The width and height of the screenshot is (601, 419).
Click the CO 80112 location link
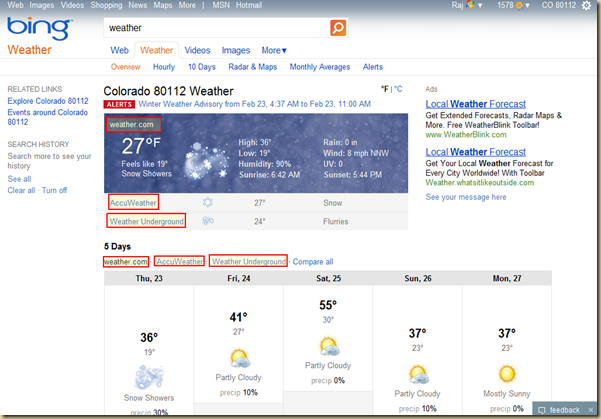click(x=558, y=5)
